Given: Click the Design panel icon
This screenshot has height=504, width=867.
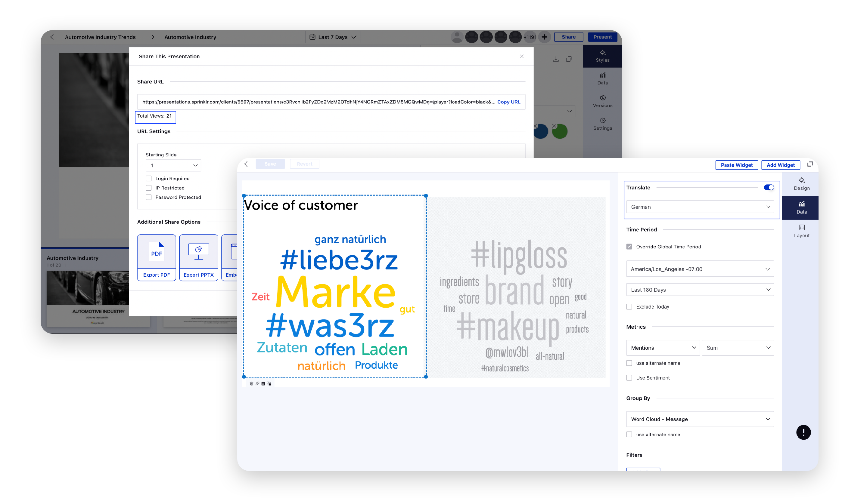Looking at the screenshot, I should (801, 180).
